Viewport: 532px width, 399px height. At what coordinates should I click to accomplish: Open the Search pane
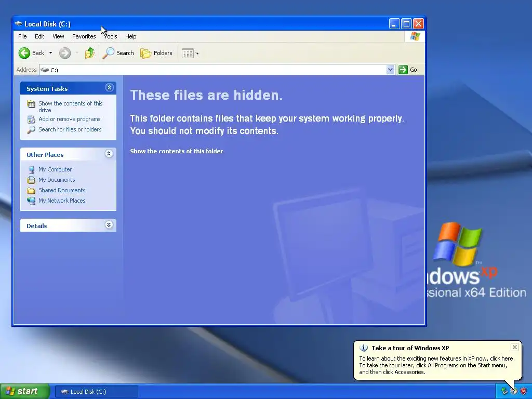[118, 53]
